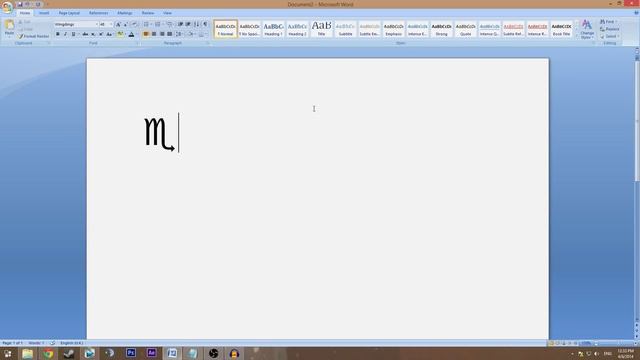Viewport: 640px width, 360px height.
Task: Switch to the Home tab
Action: click(x=25, y=13)
